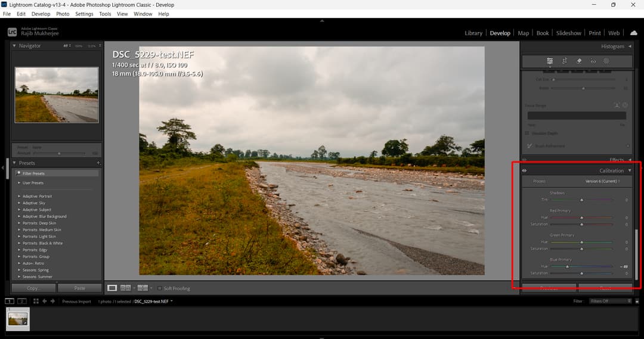Click the right panel vertical scrollbar
This screenshot has width=644, height=339.
click(637, 254)
